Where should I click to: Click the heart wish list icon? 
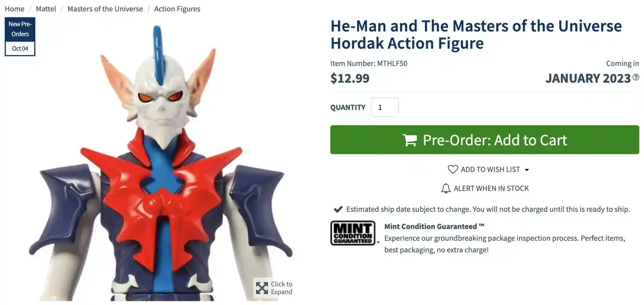pyautogui.click(x=453, y=169)
